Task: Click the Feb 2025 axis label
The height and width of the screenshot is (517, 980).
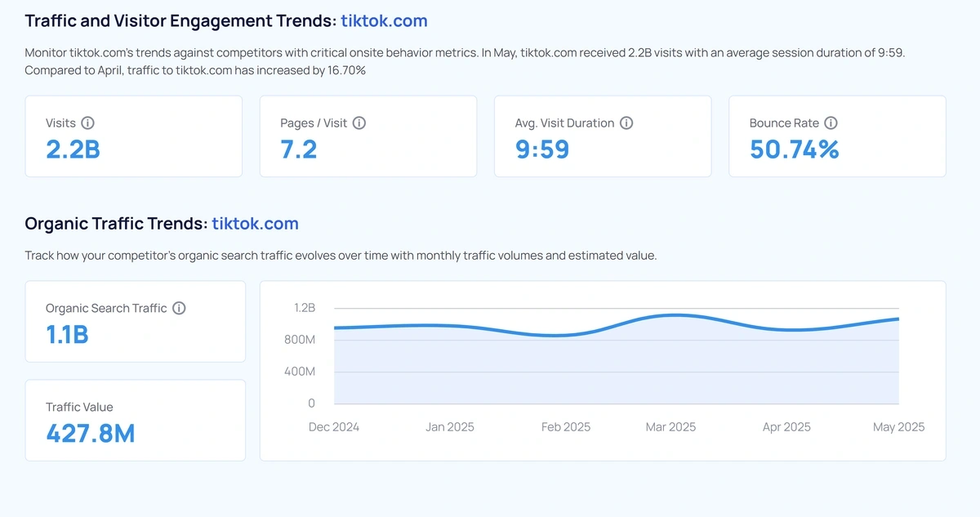Action: pyautogui.click(x=566, y=427)
